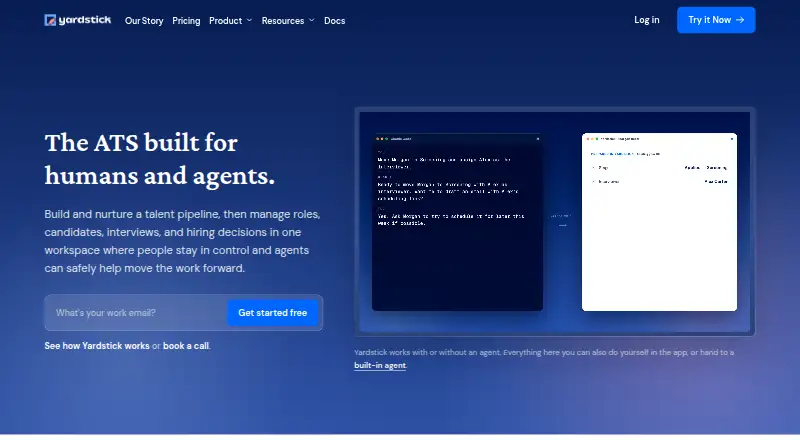Screen dimensions: 800x440
Task: Click the white window's top-right icon
Action: pyautogui.click(x=732, y=139)
